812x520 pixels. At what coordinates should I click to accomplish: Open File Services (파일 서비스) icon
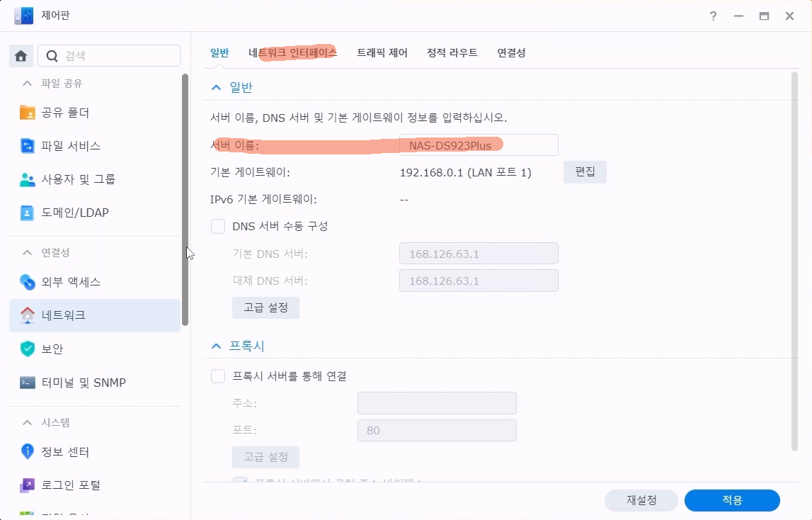pyautogui.click(x=28, y=146)
